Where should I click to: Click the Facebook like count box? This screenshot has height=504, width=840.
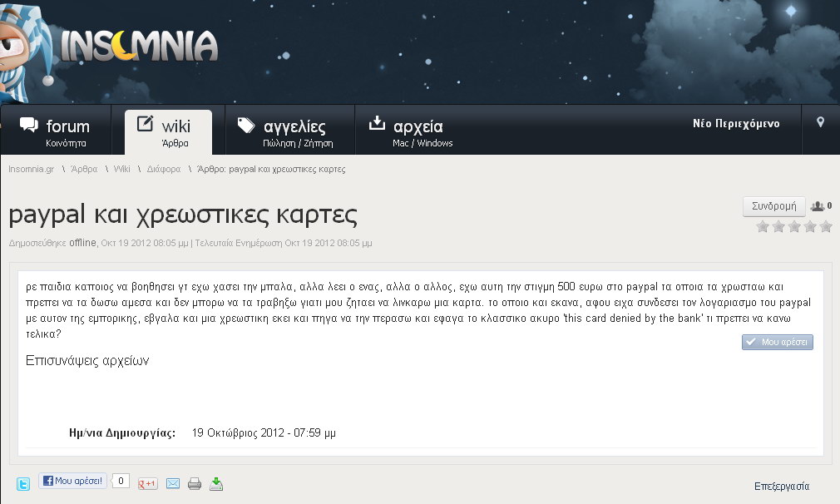click(x=121, y=481)
